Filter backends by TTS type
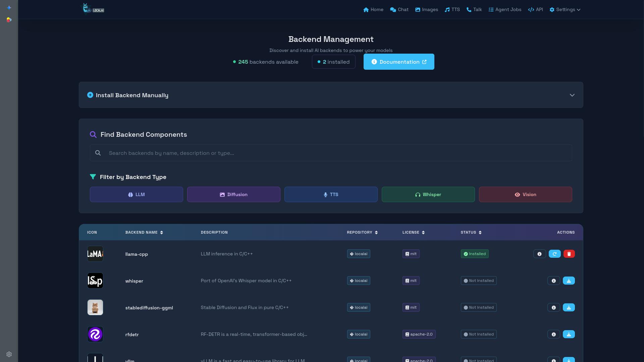This screenshot has width=644, height=362. coord(331,194)
